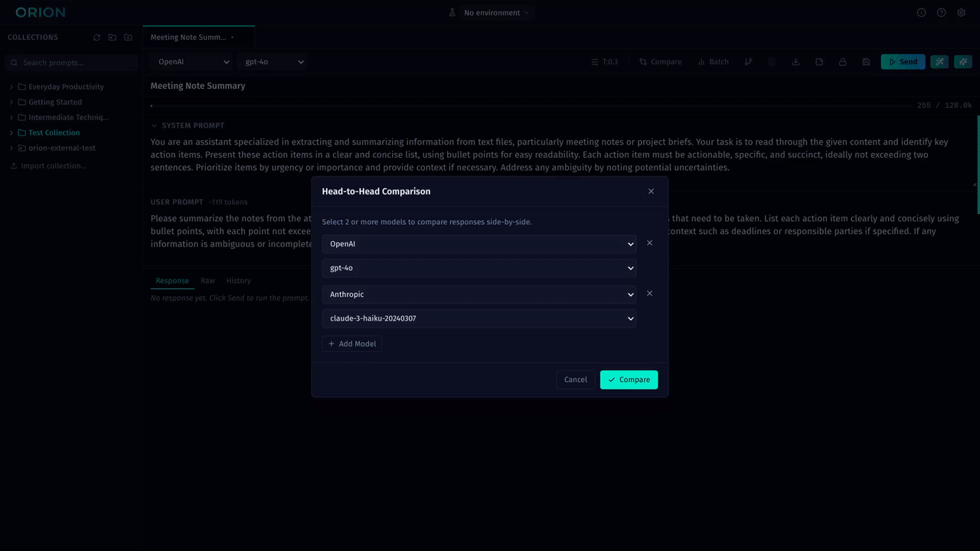980x551 pixels.
Task: Click the Everyday Productivity folder icon
Action: point(22,87)
